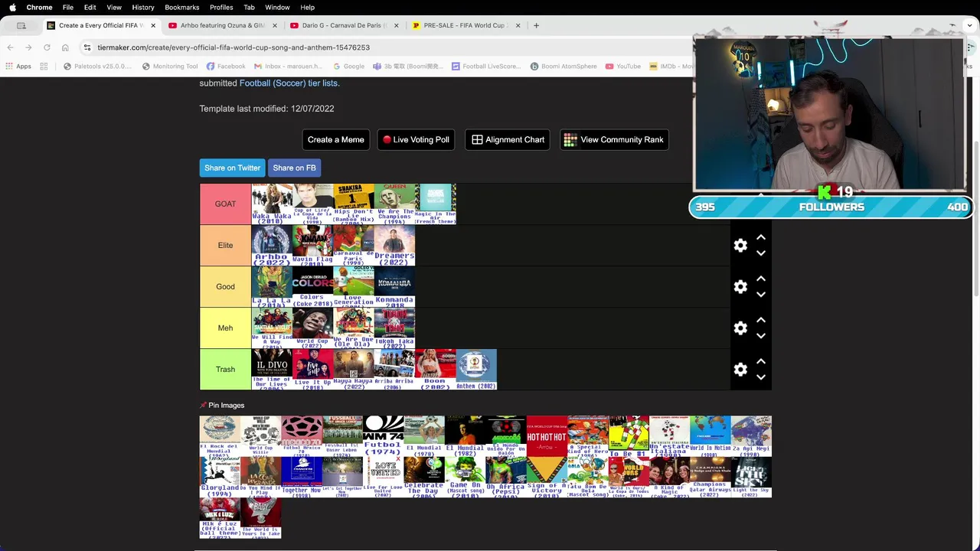Pick the Hot Hot Hot Arrow tile
Screen dimensions: 980x551
tap(547, 436)
